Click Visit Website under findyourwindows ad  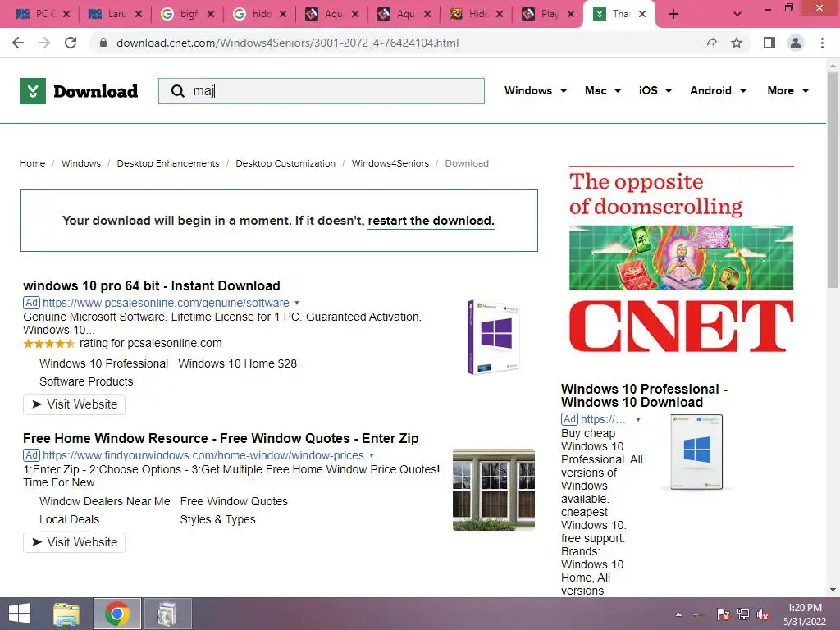(74, 542)
